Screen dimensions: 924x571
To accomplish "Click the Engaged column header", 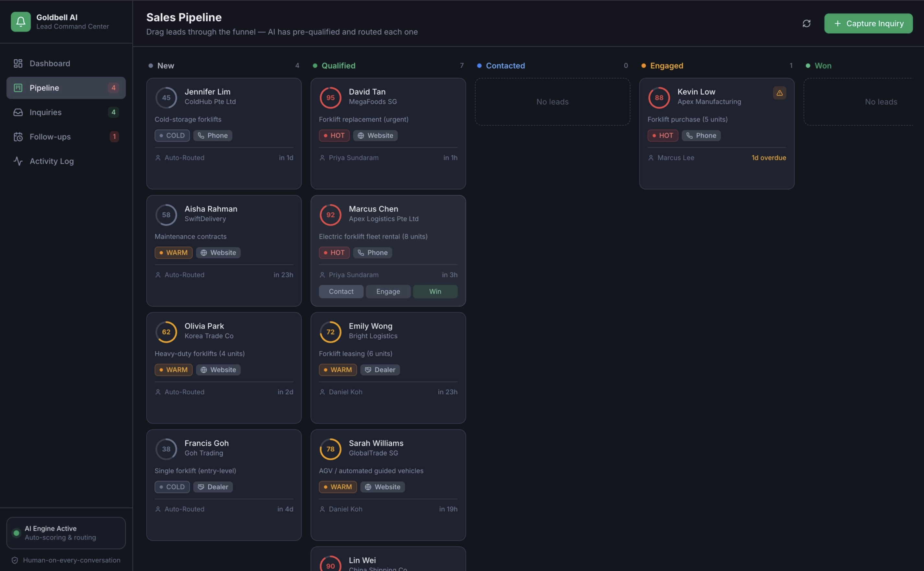I will tap(666, 66).
